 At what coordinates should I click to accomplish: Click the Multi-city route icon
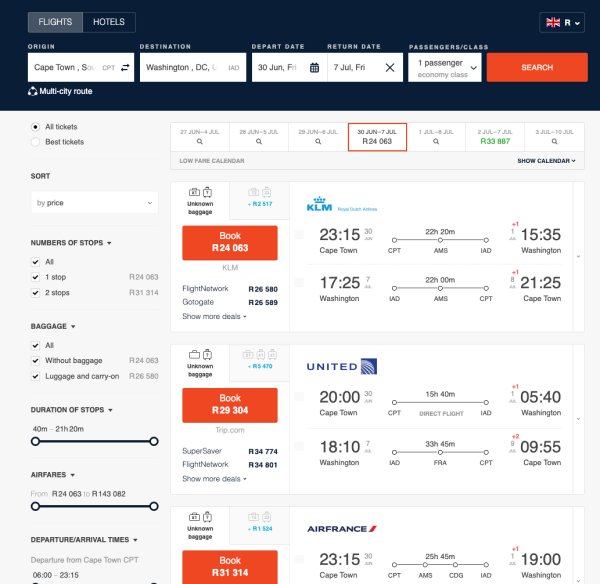coord(33,91)
